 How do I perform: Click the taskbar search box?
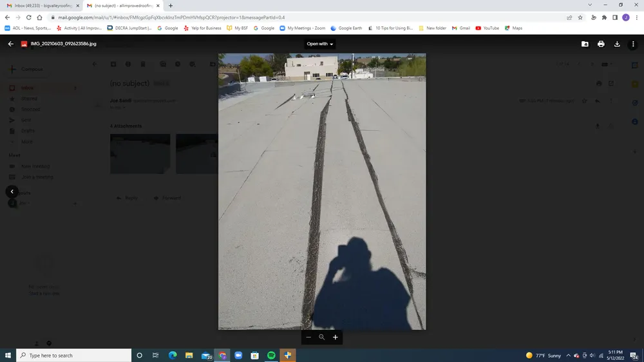74,356
